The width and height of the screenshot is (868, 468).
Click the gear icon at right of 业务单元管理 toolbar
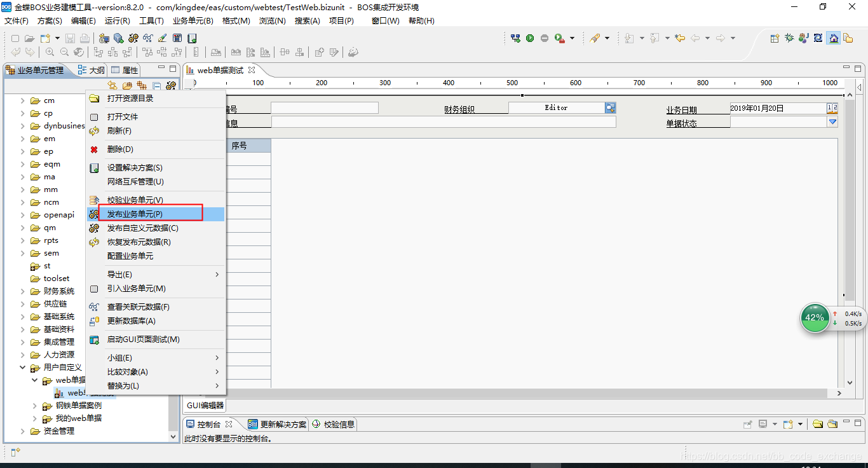(171, 86)
